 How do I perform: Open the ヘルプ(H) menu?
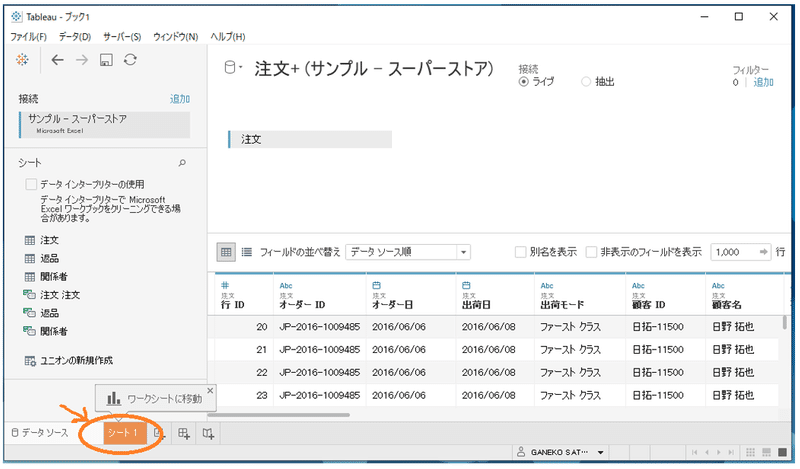click(228, 37)
